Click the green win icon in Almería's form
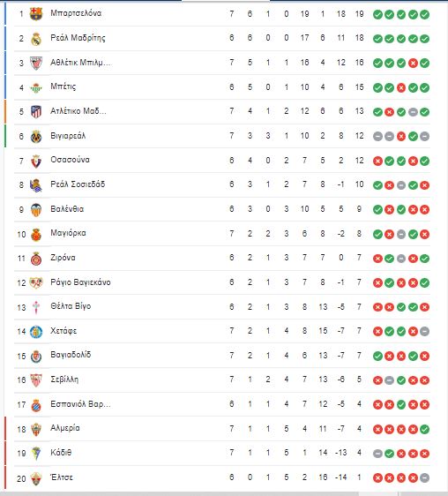 click(x=424, y=429)
